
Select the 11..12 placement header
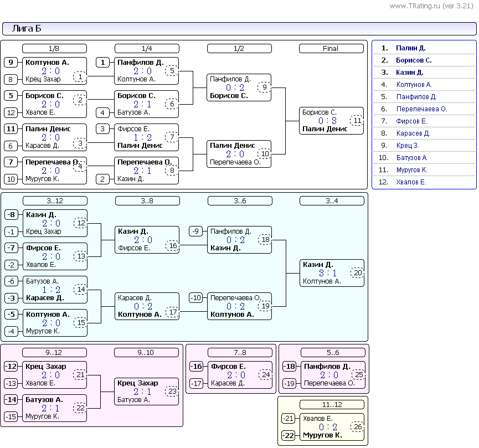[332, 405]
